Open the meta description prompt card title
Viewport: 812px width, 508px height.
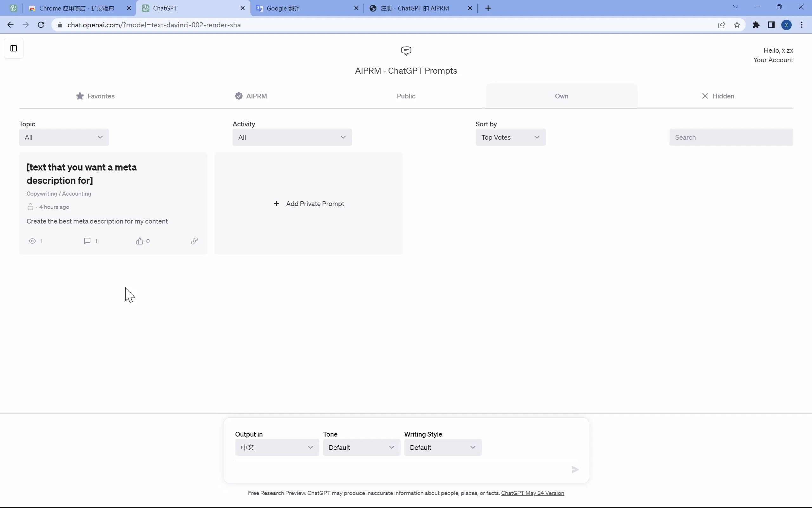(x=82, y=174)
